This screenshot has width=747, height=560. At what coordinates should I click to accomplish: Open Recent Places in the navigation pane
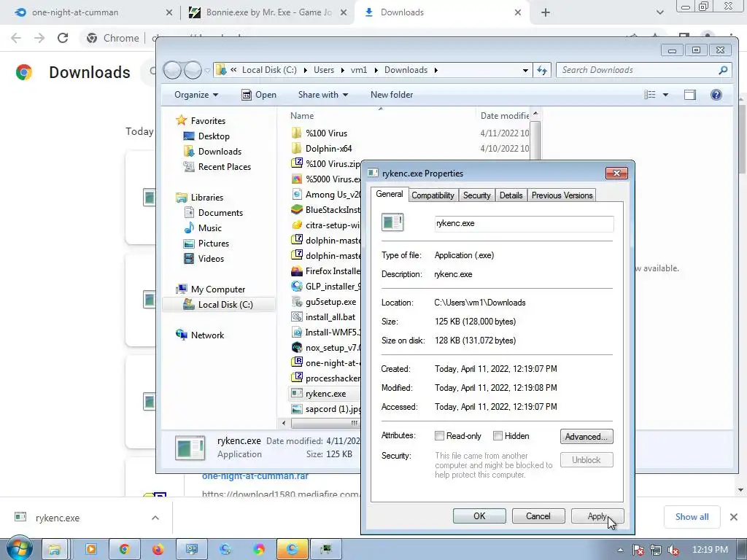tap(225, 167)
